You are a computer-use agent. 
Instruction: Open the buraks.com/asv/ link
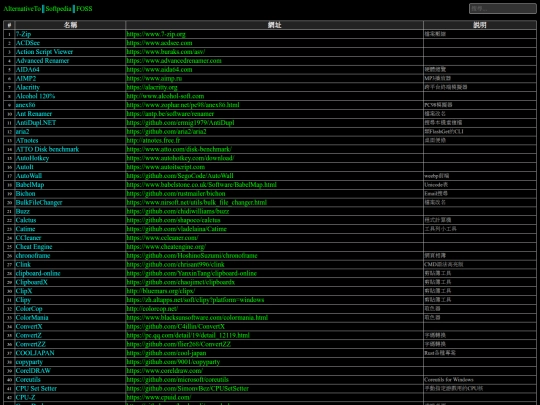pyautogui.click(x=166, y=52)
